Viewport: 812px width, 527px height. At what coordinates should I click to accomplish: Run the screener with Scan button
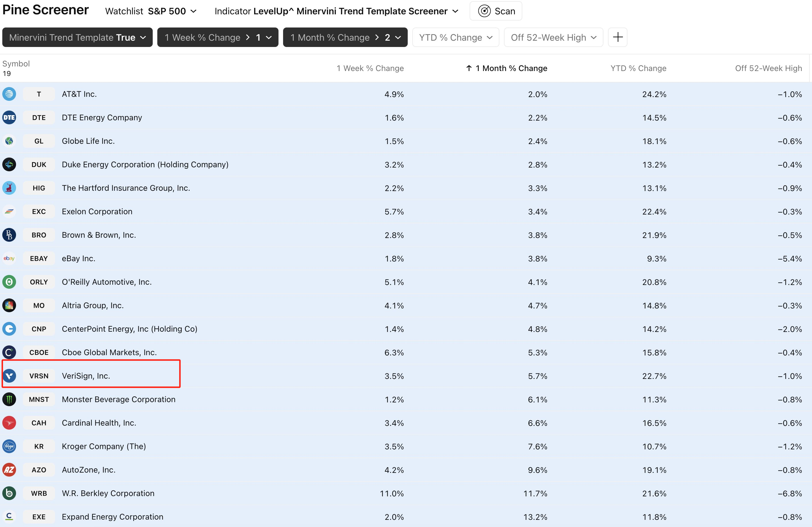[496, 11]
